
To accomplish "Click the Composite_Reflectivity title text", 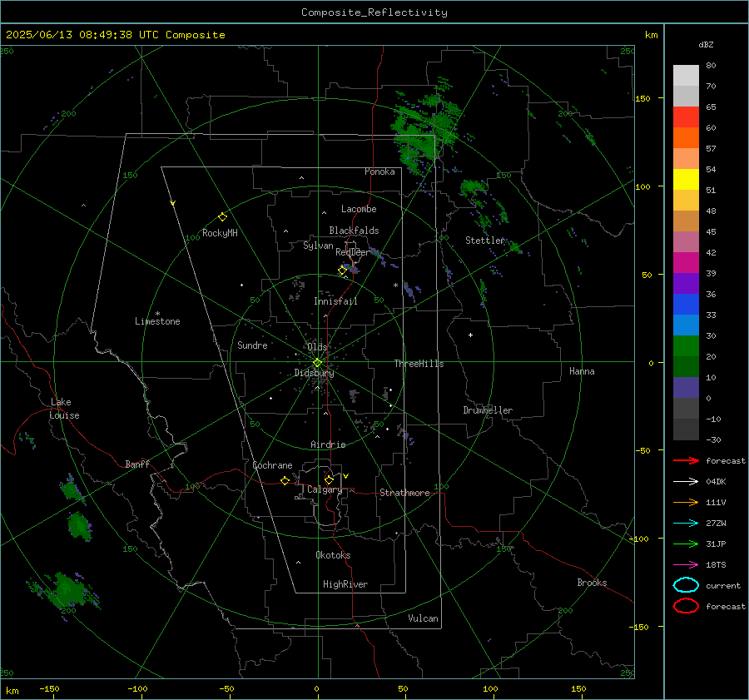I will [374, 12].
